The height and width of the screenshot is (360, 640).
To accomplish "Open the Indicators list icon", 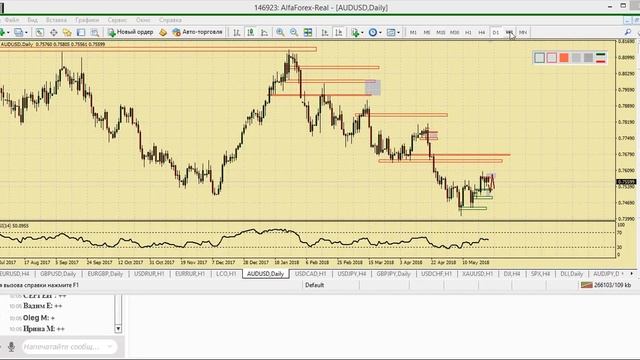I will click(355, 32).
